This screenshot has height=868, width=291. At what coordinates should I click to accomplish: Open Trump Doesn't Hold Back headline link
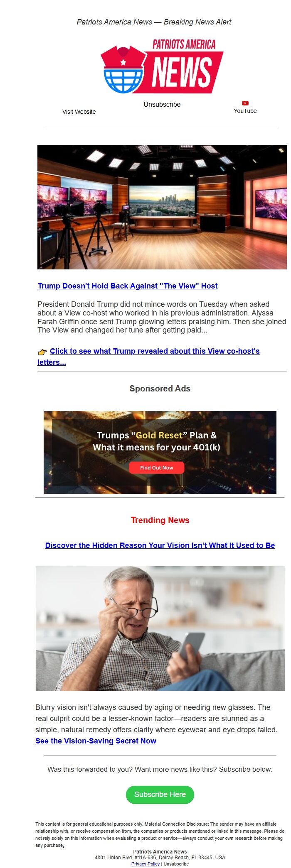128,286
